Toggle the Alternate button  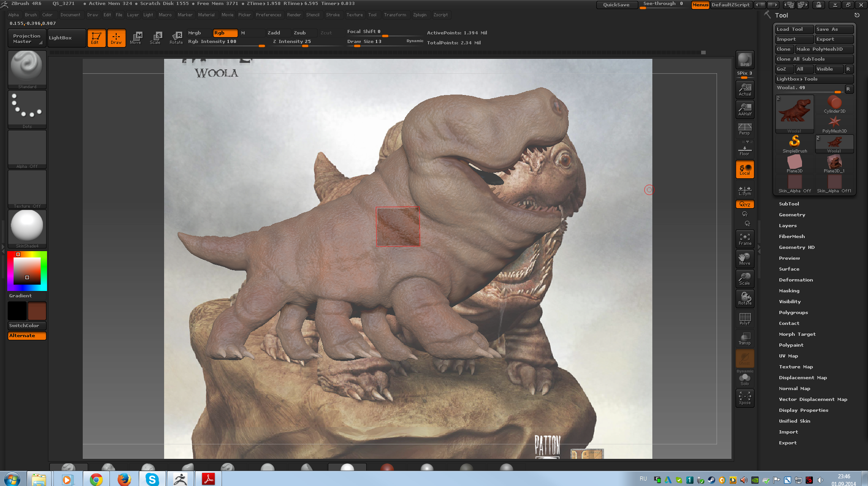tap(27, 335)
